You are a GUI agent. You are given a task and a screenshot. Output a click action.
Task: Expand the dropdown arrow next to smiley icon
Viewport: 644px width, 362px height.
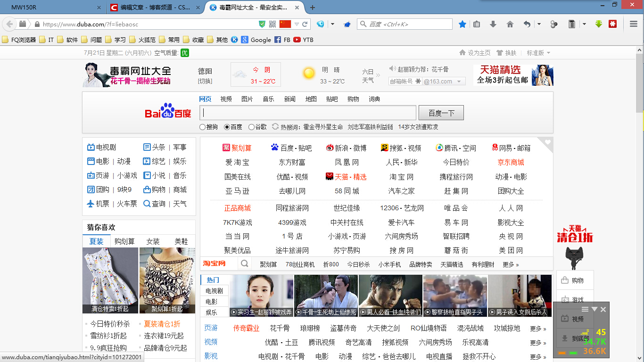(332, 24)
